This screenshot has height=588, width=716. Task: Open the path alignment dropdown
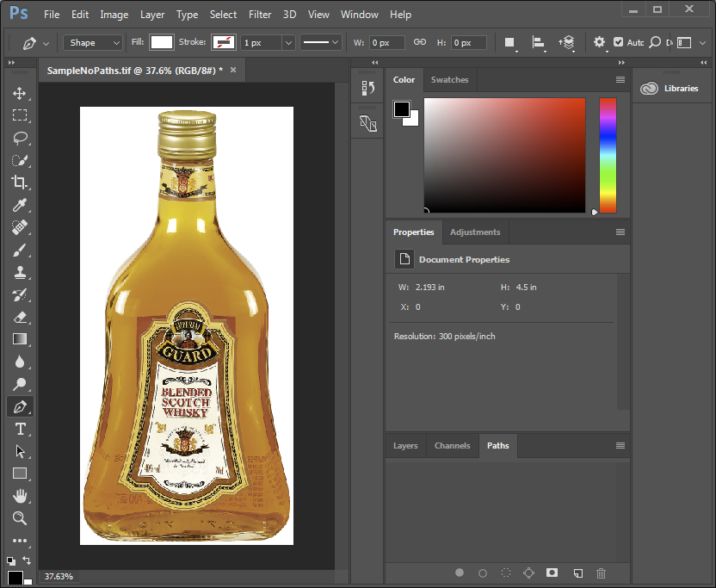click(x=540, y=43)
